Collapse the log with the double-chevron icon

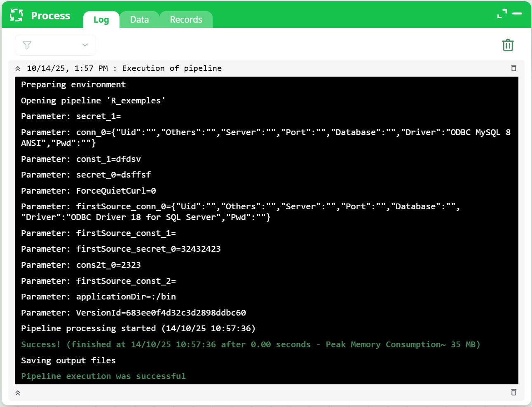click(x=18, y=68)
